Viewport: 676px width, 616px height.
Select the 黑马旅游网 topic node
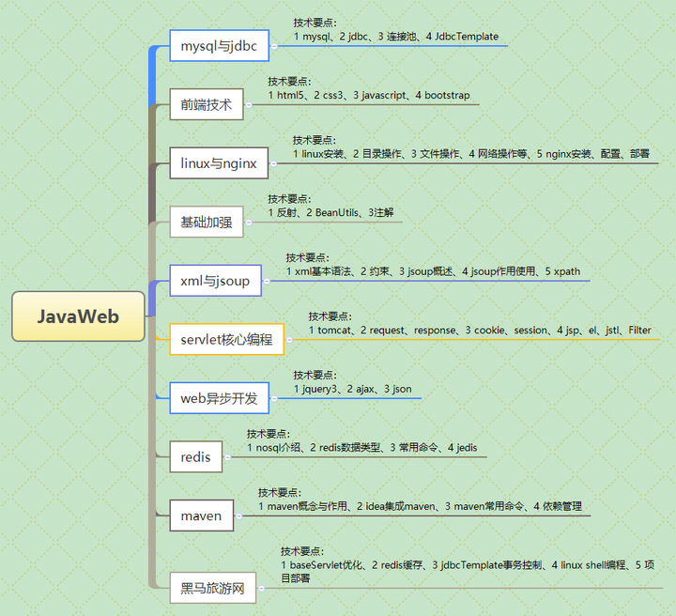[212, 589]
